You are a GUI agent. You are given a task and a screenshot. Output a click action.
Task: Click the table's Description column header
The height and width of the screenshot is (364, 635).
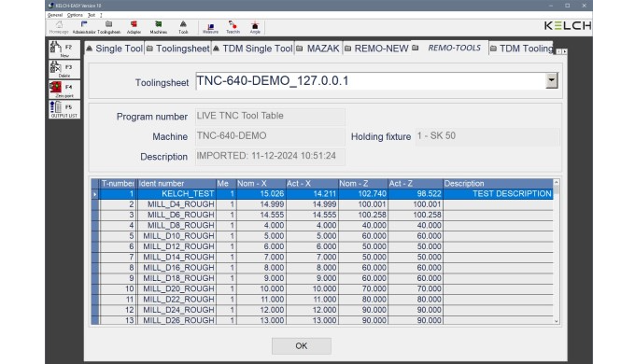pyautogui.click(x=498, y=184)
